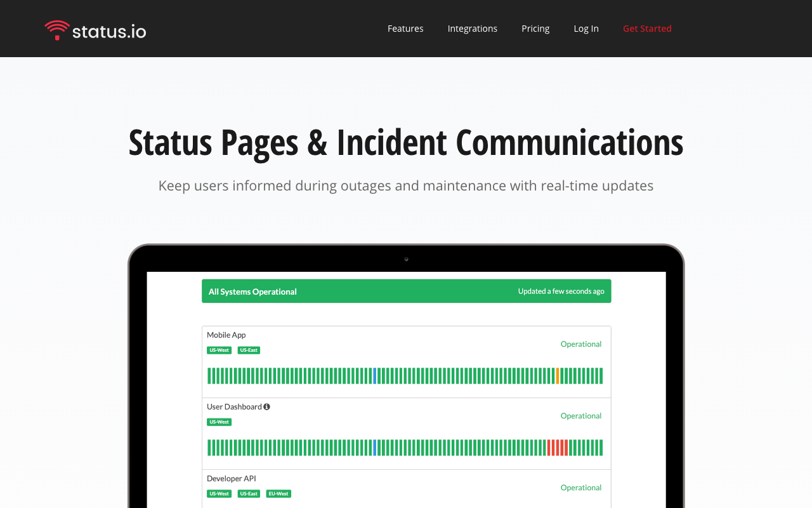
Task: Click the Operational status for User Dashboard
Action: [x=581, y=416]
